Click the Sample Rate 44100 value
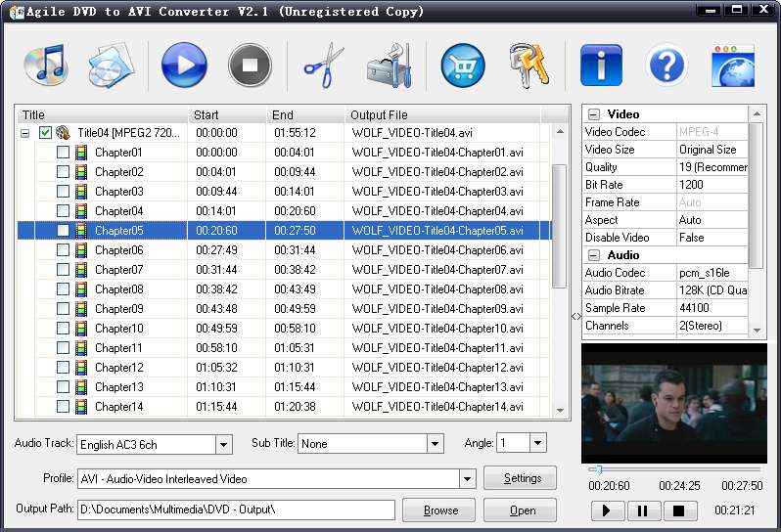The image size is (781, 532). pos(712,308)
